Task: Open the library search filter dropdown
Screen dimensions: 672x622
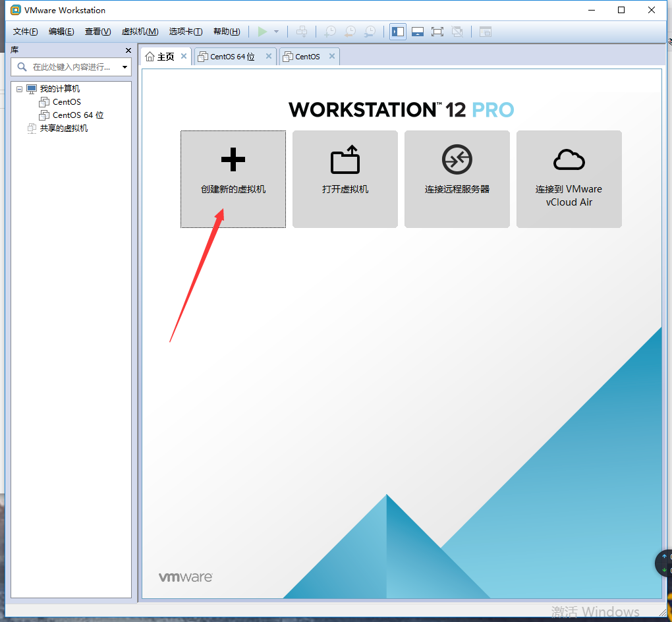Action: [x=125, y=67]
